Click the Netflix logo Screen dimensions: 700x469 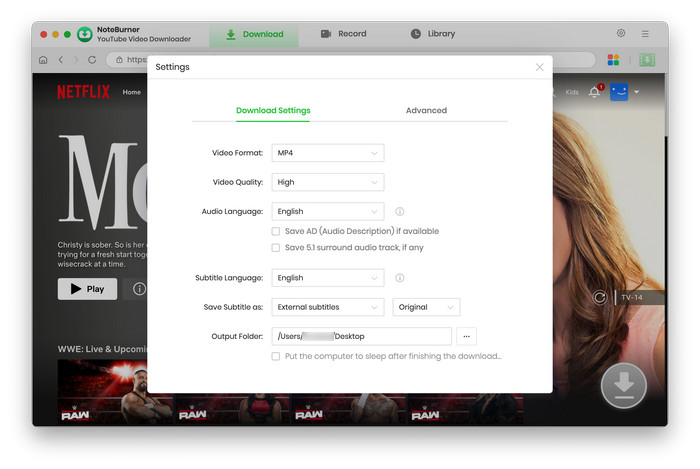click(x=83, y=92)
